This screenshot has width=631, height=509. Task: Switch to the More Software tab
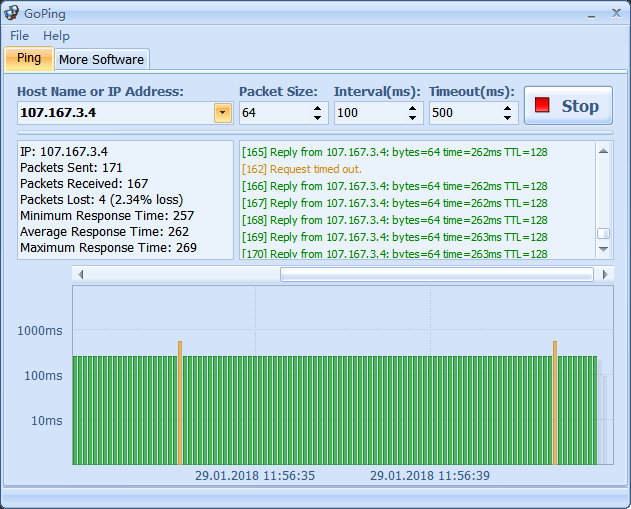point(101,59)
